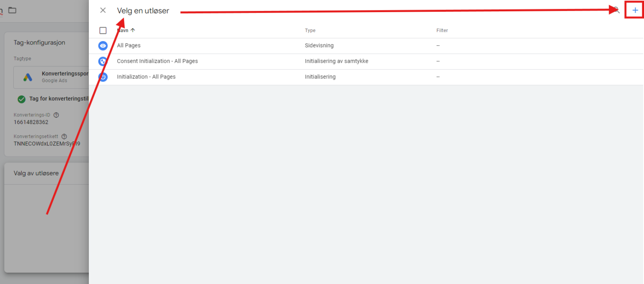Pick the Initialization - All Pages trigger
This screenshot has height=284, width=644.
coord(146,77)
